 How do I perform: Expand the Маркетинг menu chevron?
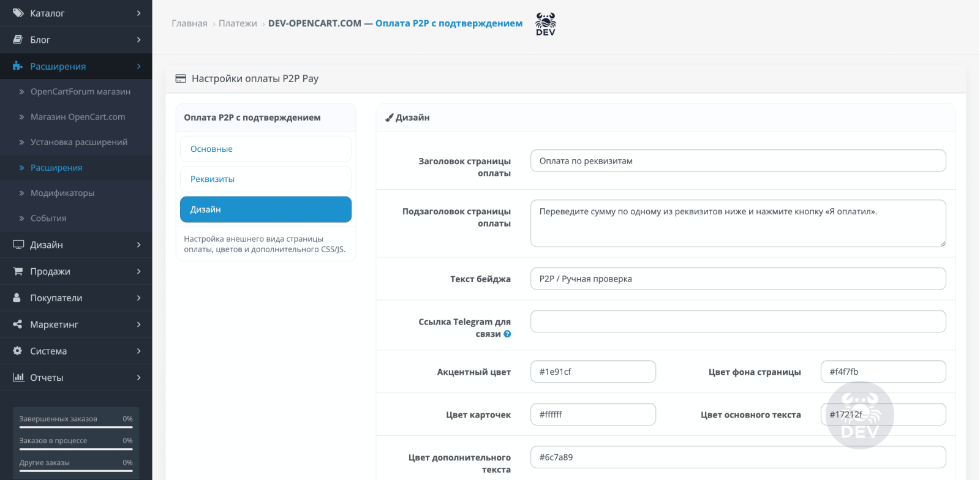[x=139, y=324]
